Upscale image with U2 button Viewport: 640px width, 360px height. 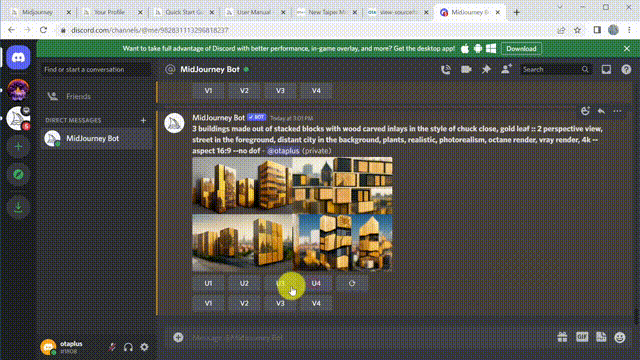244,283
